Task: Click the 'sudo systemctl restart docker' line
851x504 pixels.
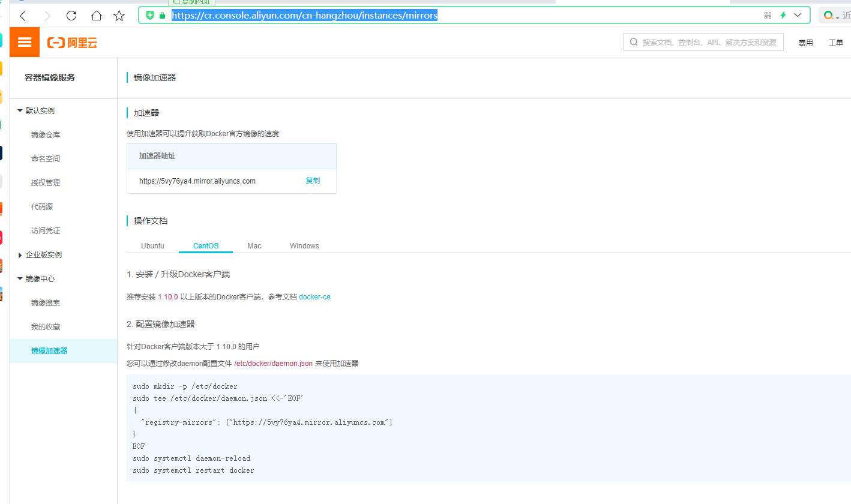Action: (193, 470)
